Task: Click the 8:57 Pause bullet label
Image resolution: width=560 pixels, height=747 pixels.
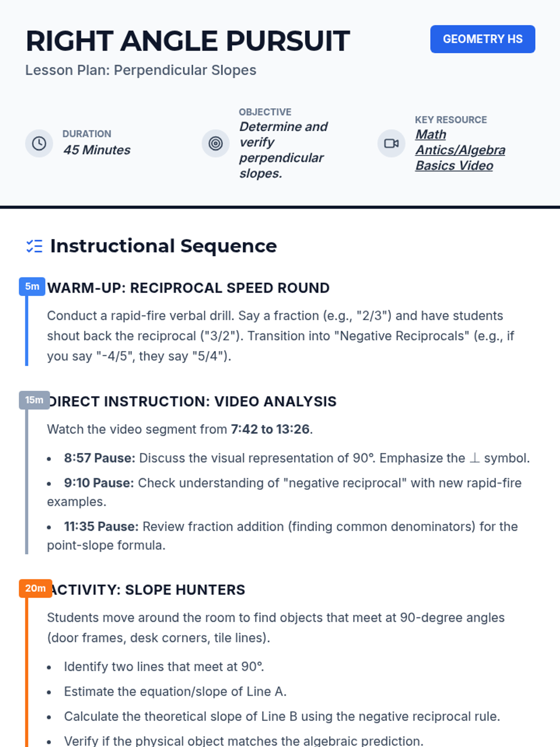Action: [99, 458]
